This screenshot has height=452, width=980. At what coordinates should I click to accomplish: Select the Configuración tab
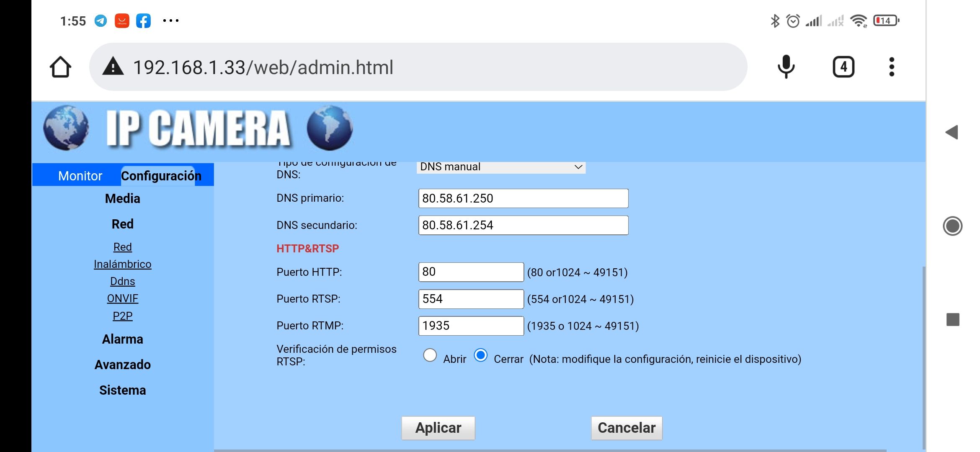pyautogui.click(x=161, y=175)
